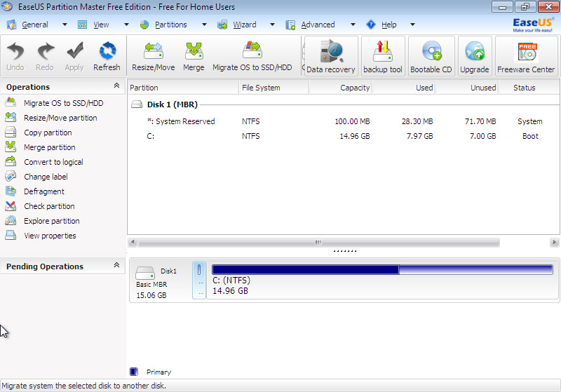
Task: Sort by Capacity column header
Action: tap(341, 88)
